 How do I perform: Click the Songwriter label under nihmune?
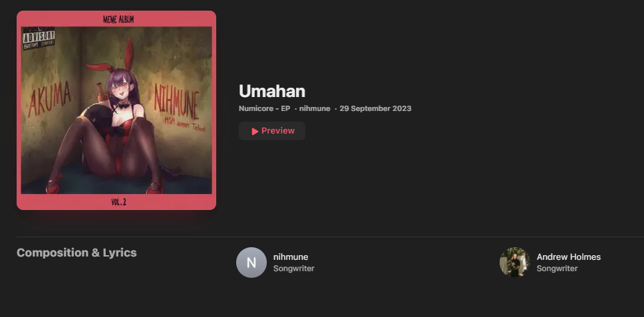(293, 268)
